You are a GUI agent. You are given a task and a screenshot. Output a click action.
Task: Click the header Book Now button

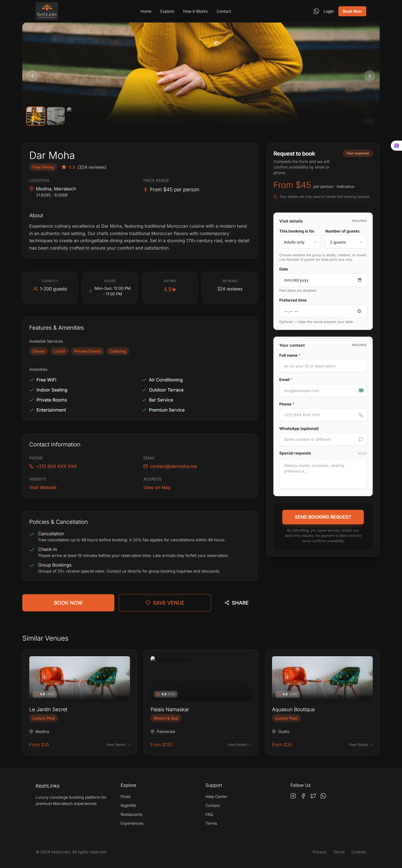(x=352, y=11)
